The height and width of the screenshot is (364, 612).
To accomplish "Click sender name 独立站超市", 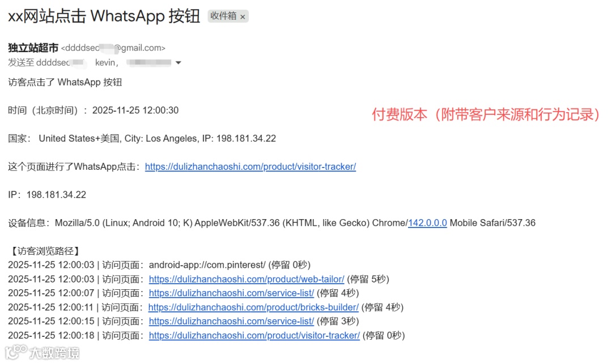I will click(33, 48).
